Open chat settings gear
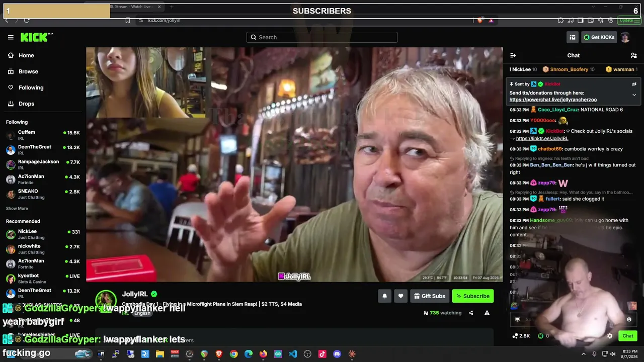This screenshot has width=644, height=362. (x=610, y=336)
